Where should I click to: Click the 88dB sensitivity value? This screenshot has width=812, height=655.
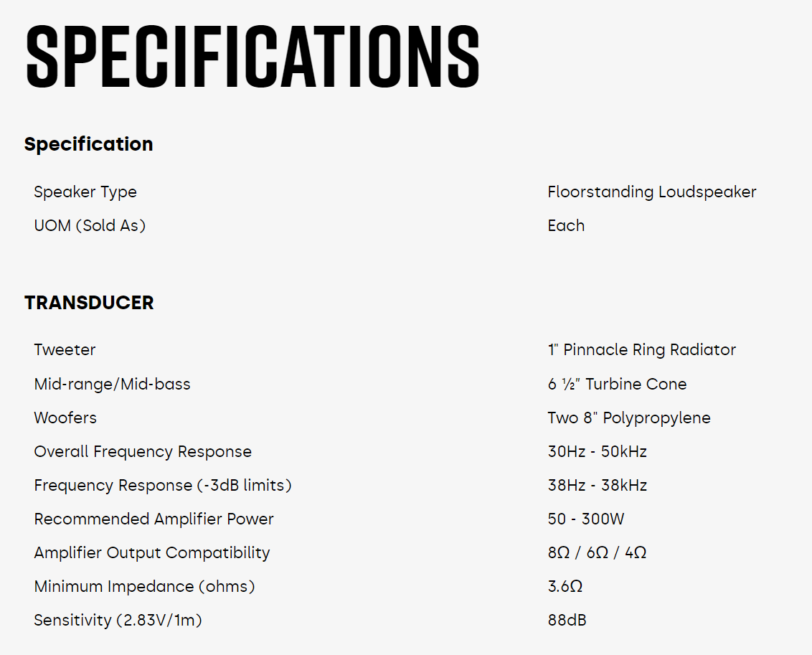tap(567, 621)
